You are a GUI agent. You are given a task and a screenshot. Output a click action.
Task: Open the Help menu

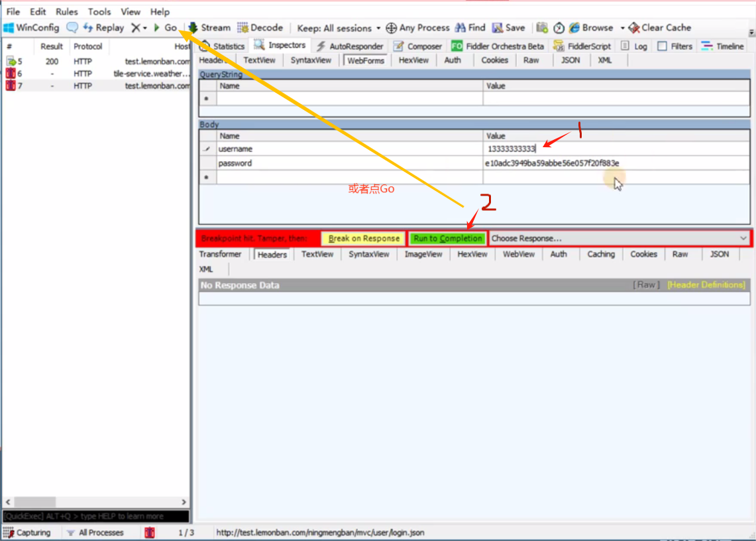tap(160, 11)
